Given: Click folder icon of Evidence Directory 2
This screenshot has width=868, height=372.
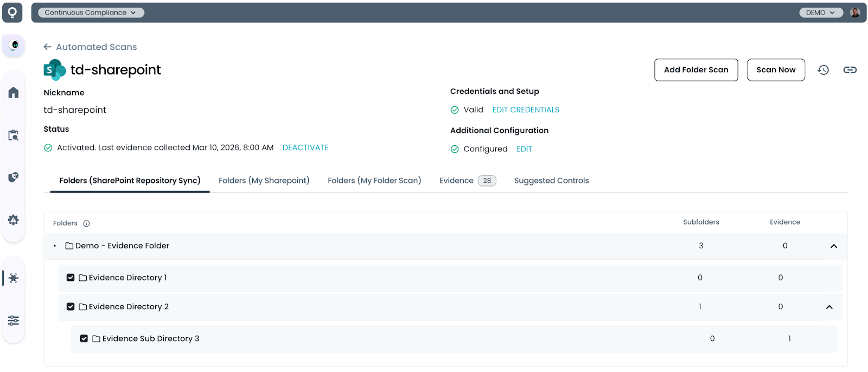Looking at the screenshot, I should pos(83,307).
